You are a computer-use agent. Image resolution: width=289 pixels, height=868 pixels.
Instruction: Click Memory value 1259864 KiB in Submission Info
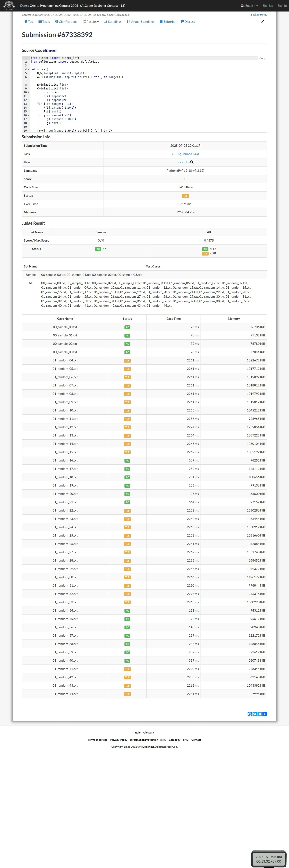pyautogui.click(x=185, y=213)
